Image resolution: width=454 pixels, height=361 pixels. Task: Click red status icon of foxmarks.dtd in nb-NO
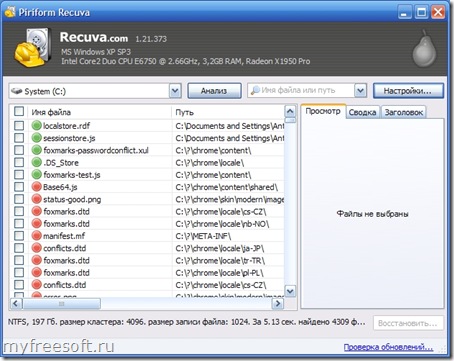36,223
